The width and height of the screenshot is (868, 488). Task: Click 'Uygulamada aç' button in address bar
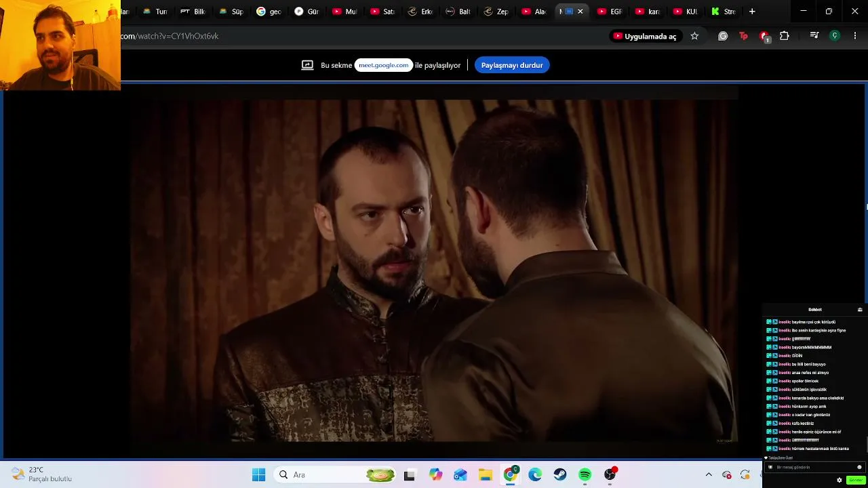tap(645, 36)
